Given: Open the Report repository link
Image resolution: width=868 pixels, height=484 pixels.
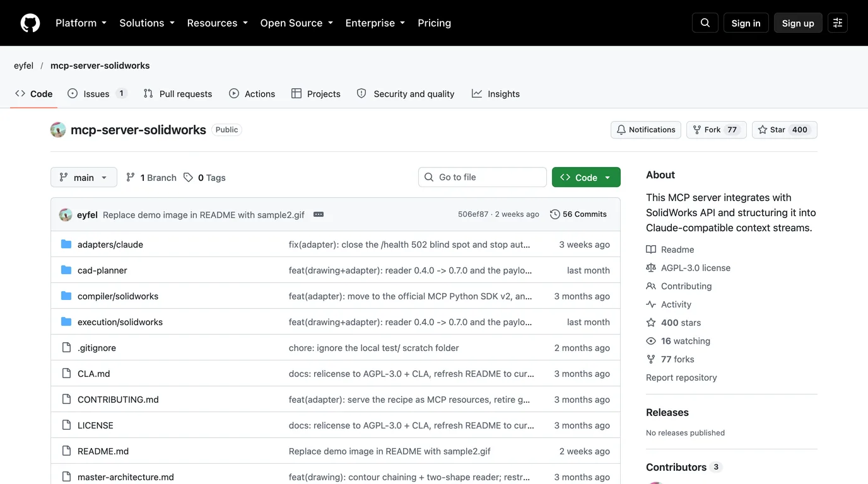Looking at the screenshot, I should click(681, 377).
